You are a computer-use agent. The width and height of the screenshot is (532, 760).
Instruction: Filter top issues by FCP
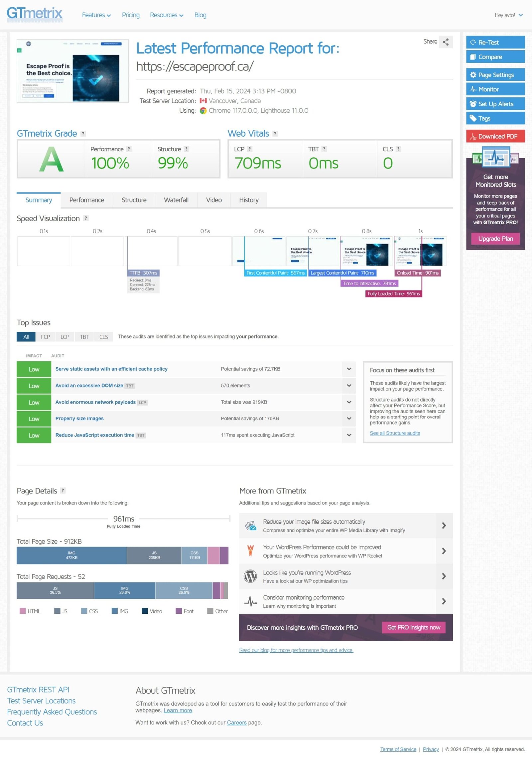point(45,337)
